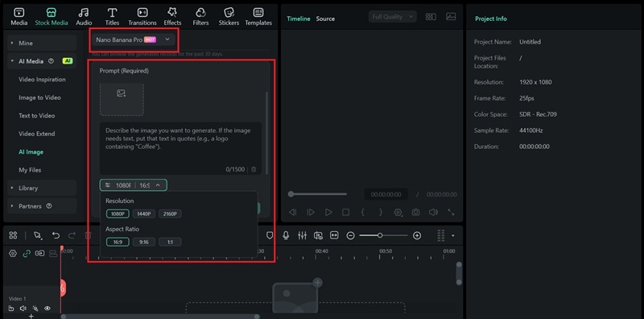Select 1080P resolution
Image resolution: width=644 pixels, height=319 pixels.
coord(118,213)
